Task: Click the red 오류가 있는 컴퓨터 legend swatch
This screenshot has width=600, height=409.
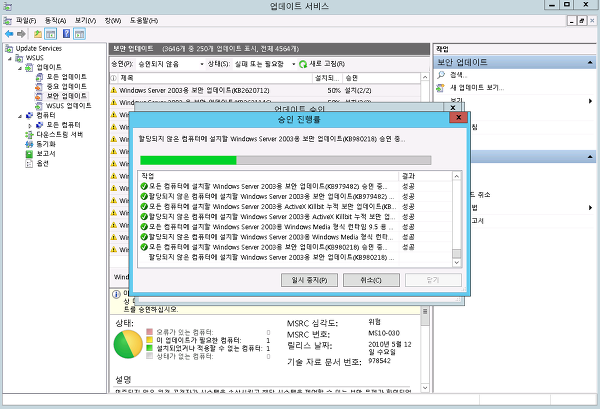Action: click(150, 332)
